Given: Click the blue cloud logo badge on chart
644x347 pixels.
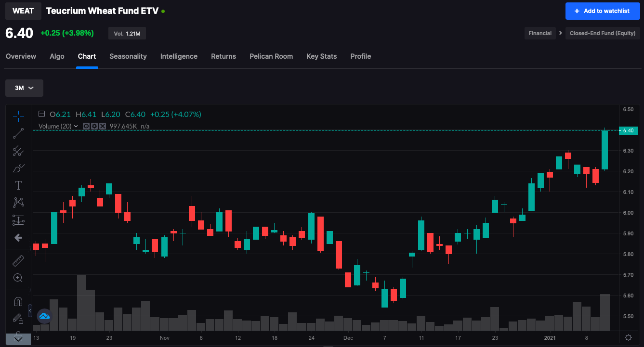Looking at the screenshot, I should 44,316.
